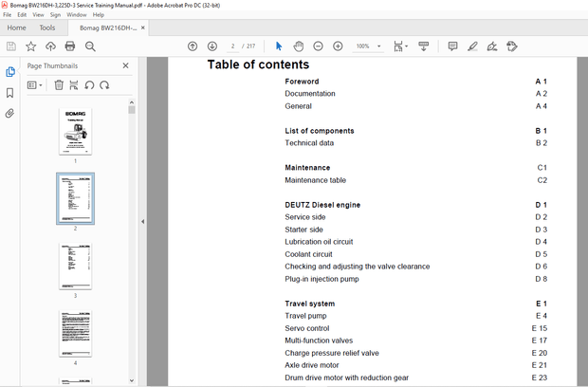Click the Travel system heading
This screenshot has width=588, height=387.
click(310, 304)
